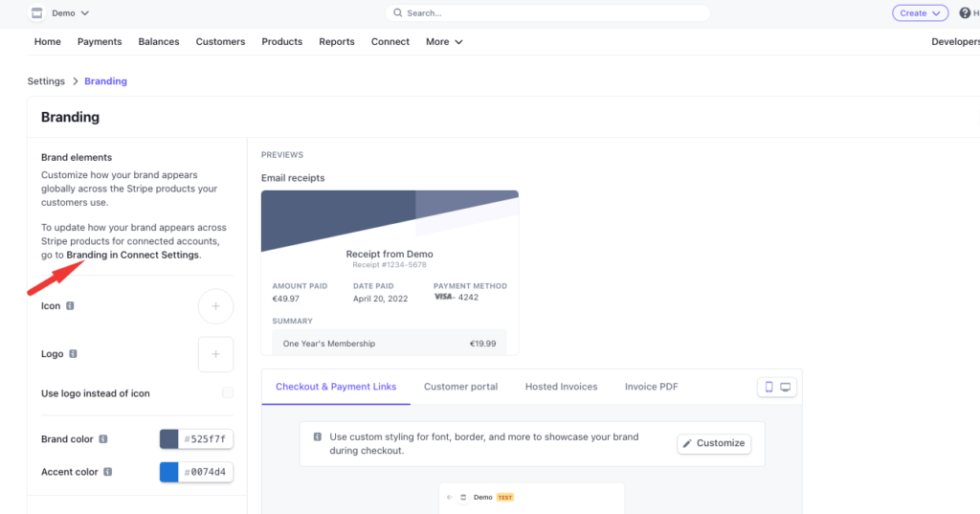Screen dimensions: 980x514
Task: Click the 'Email receipts' label
Action: (293, 178)
